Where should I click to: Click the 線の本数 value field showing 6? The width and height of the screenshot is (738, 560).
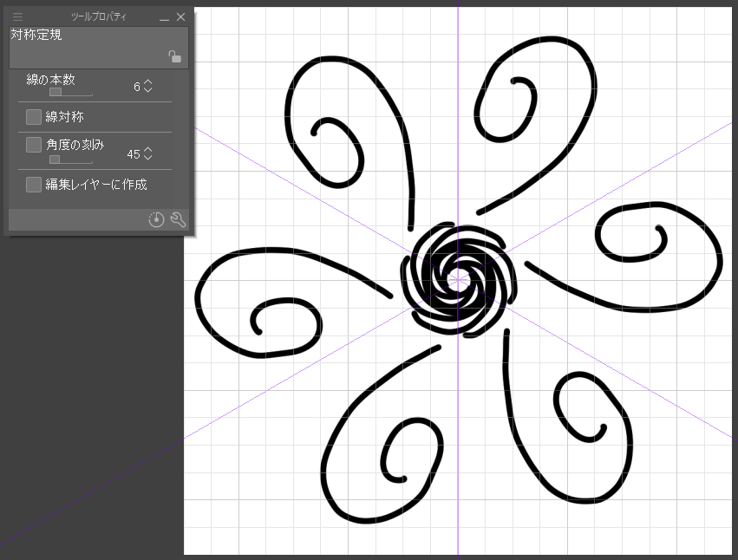pos(135,87)
